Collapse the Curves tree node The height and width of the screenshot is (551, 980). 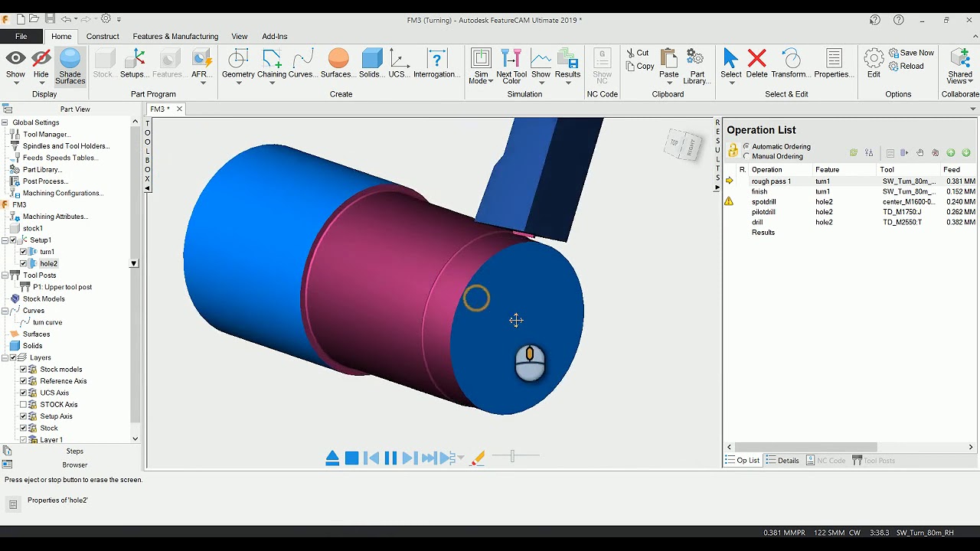click(5, 311)
